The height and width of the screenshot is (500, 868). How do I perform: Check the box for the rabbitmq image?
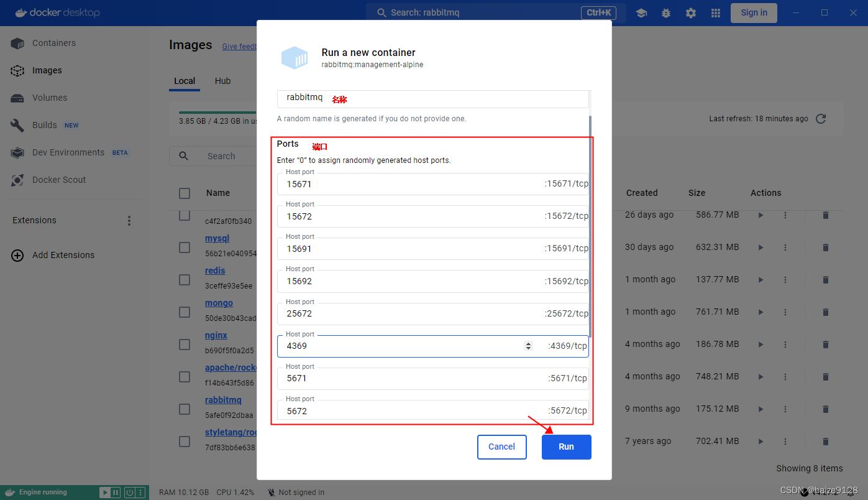(185, 409)
